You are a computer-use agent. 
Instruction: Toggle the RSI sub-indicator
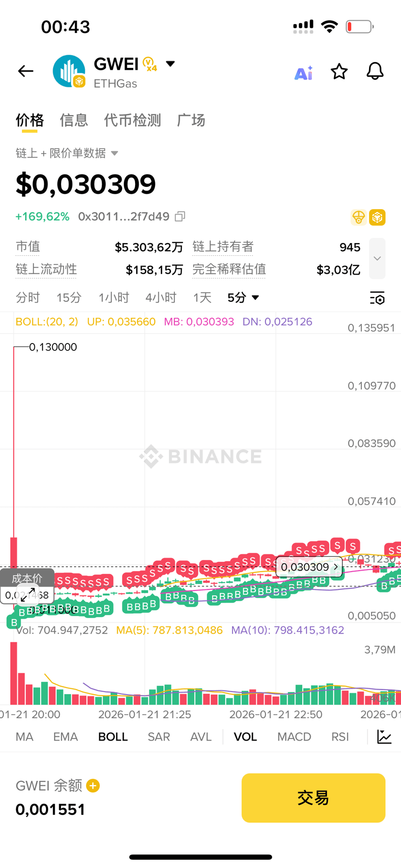point(340,737)
